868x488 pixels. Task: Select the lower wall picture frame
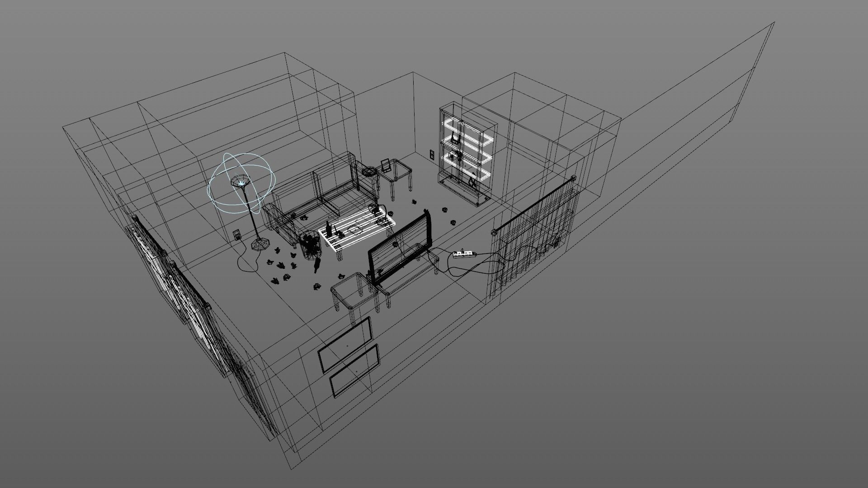(x=354, y=371)
